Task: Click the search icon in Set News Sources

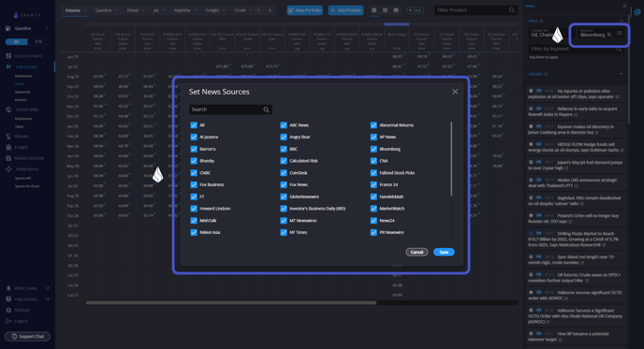Action: tap(266, 109)
